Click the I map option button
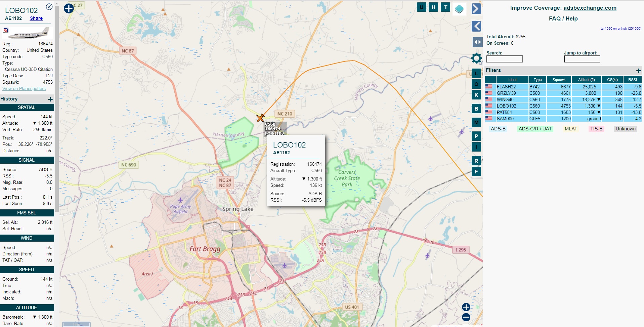 click(x=476, y=147)
